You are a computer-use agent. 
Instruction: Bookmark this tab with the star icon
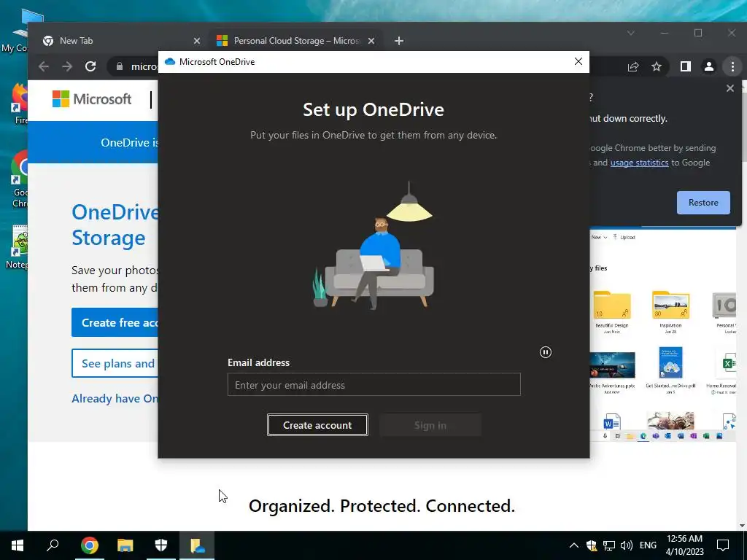click(657, 66)
